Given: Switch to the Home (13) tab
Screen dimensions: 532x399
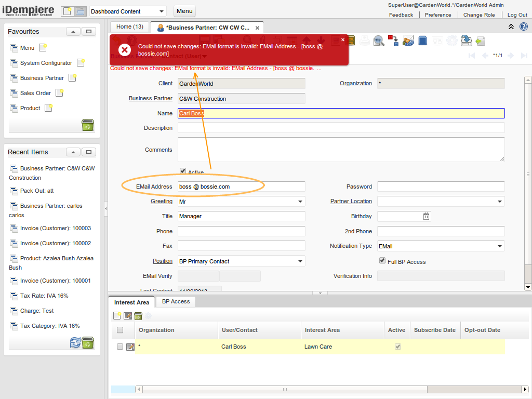Looking at the screenshot, I should [129, 26].
